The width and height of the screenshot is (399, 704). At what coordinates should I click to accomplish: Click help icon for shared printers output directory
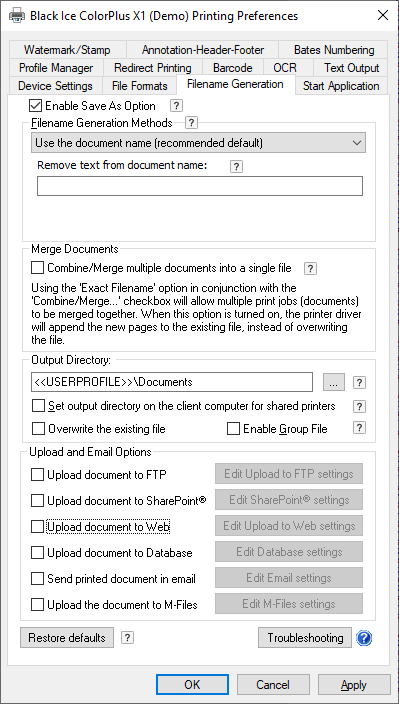[359, 406]
